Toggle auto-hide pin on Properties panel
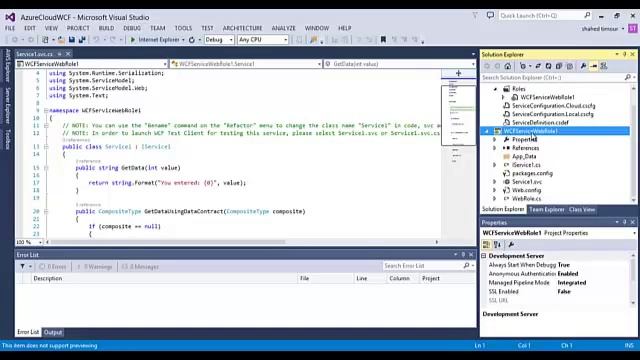Screen dimensions: 640x360 [x=624, y=222]
